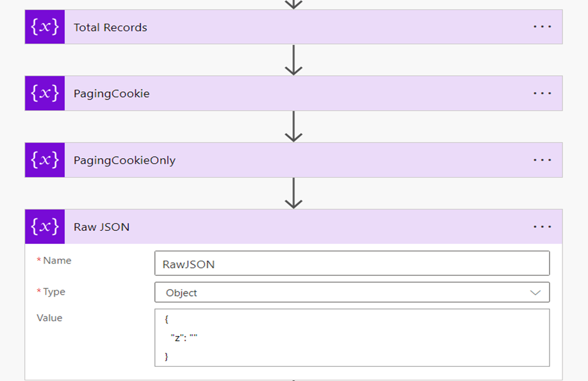Expand the PagingCookieOnly action card
The width and height of the screenshot is (588, 381).
coord(281,160)
